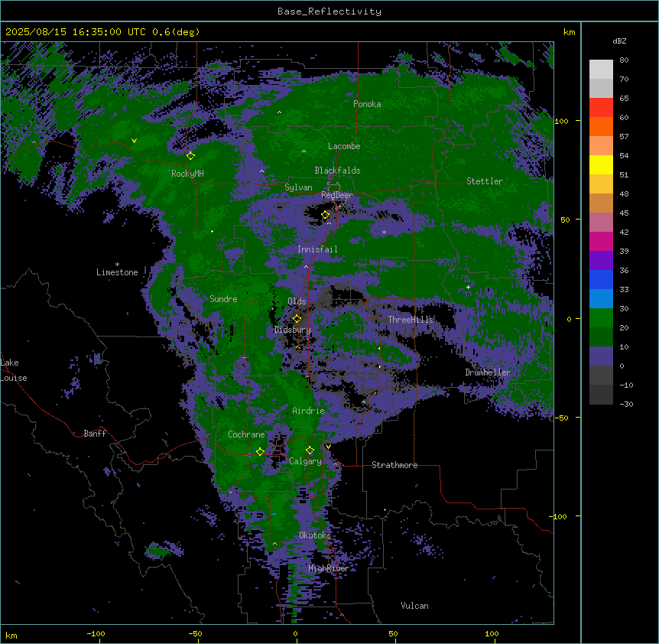659x644 pixels.
Task: Click the Blackfalds label
Action: pos(337,171)
